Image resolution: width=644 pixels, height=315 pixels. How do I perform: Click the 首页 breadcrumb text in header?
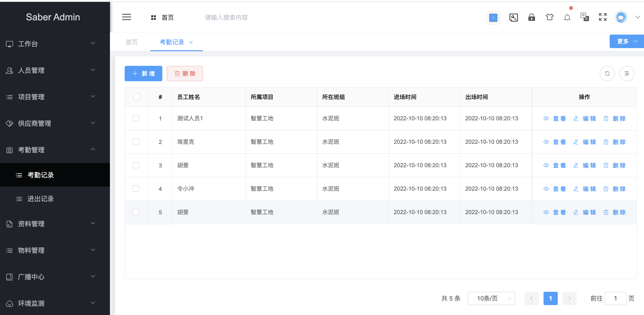pyautogui.click(x=168, y=18)
